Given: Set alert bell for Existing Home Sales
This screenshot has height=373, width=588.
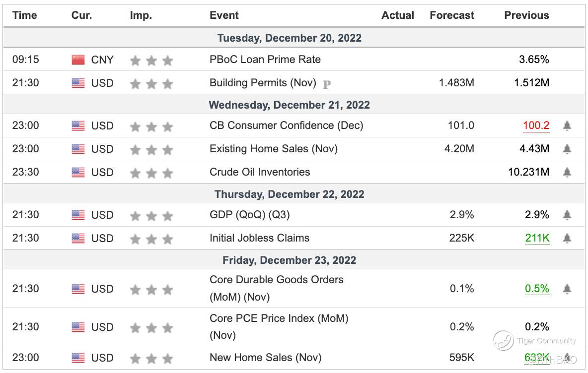Looking at the screenshot, I should [567, 149].
